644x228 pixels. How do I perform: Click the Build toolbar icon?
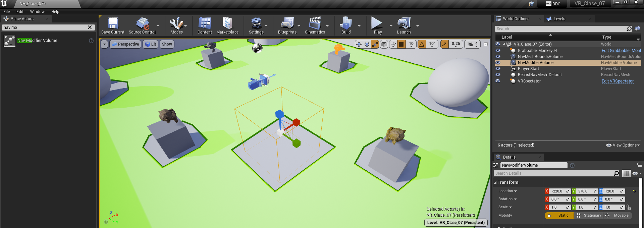(346, 23)
